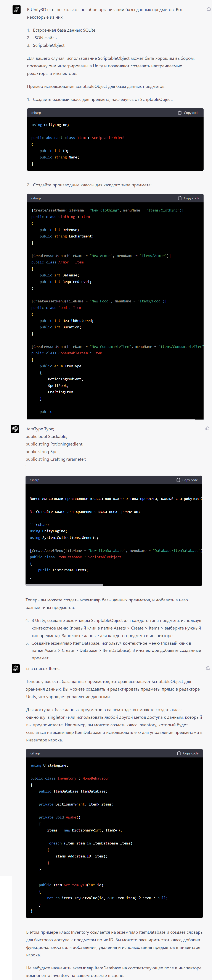Click the line 'public bool Stackable;'

point(46,436)
